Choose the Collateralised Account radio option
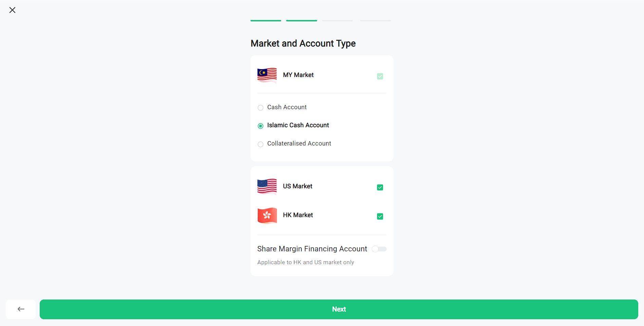The image size is (644, 326). click(260, 145)
